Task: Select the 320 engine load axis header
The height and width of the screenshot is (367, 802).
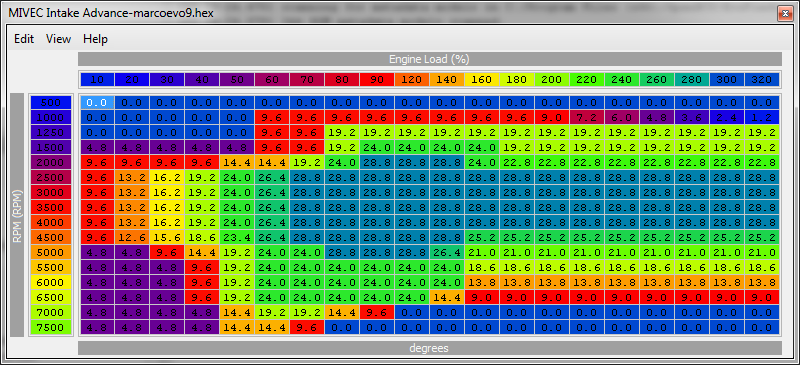Action: [762, 80]
